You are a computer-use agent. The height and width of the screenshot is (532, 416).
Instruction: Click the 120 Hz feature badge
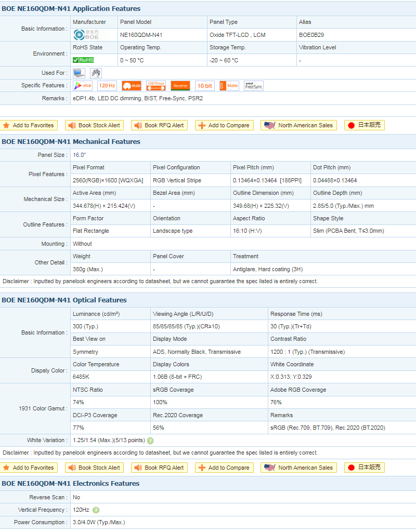(107, 86)
